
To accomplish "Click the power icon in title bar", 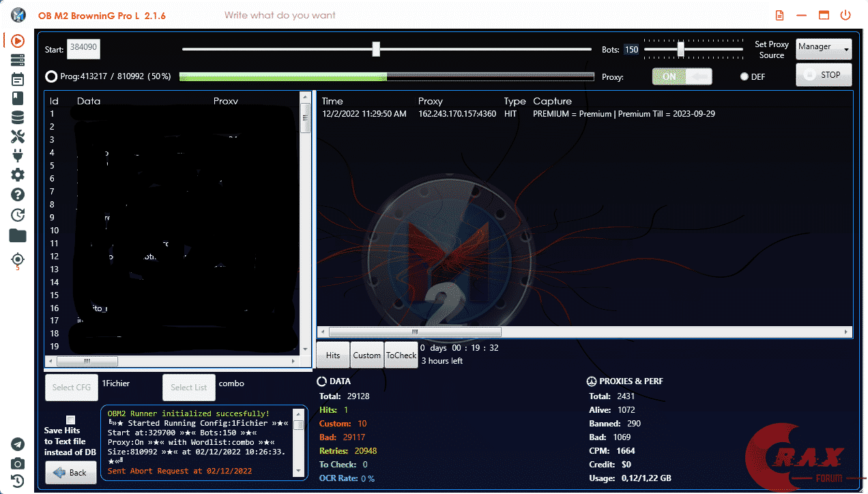I will pos(845,15).
